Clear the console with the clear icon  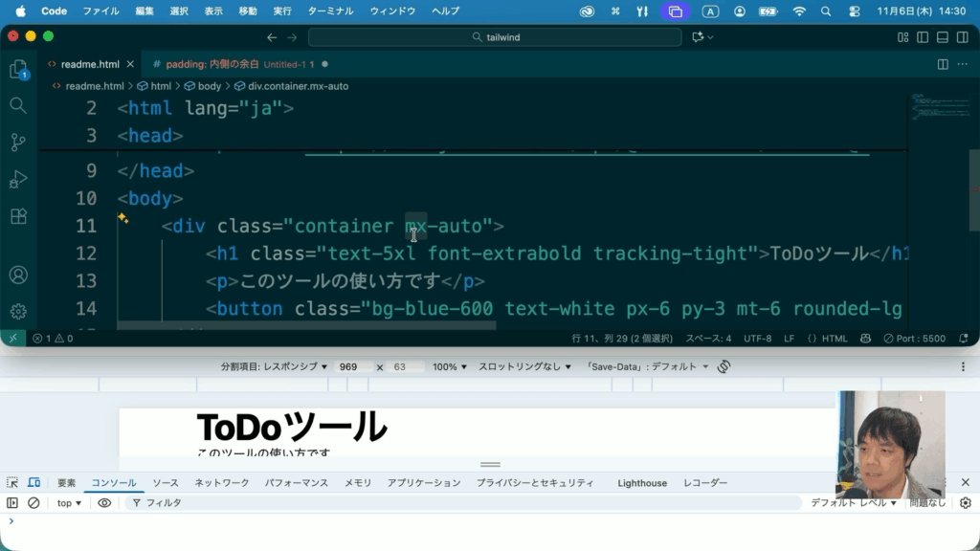pyautogui.click(x=33, y=503)
